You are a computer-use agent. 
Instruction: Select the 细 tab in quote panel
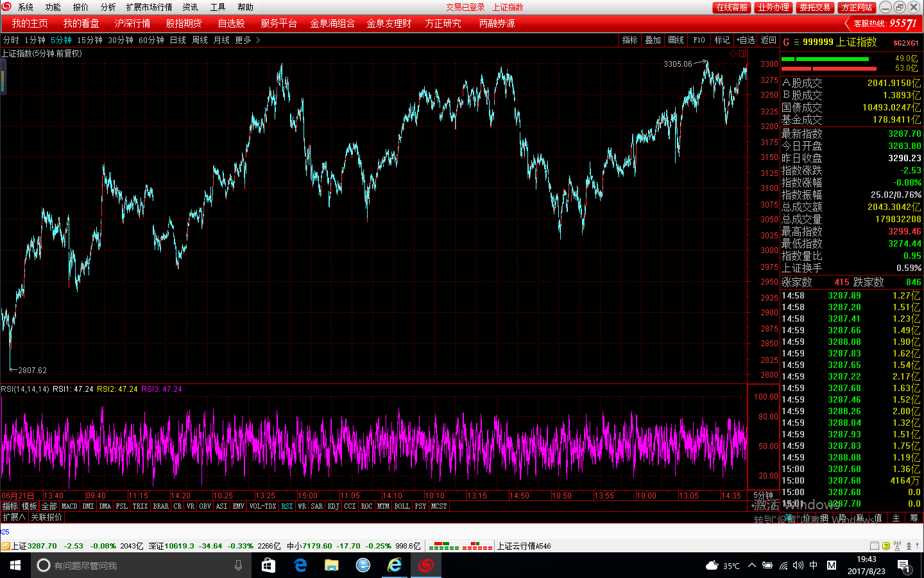824,518
